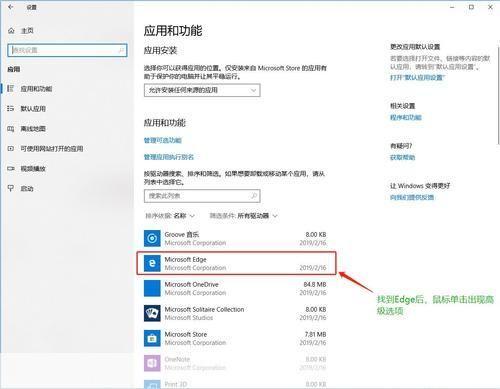
Task: Open the 排序依据: 名称 sort dropdown
Action: [170, 216]
